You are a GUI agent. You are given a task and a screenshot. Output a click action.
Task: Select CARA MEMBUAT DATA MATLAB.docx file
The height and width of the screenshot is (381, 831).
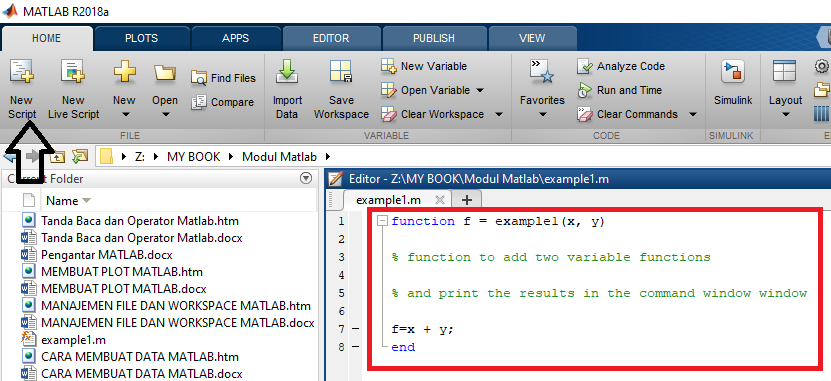(142, 373)
